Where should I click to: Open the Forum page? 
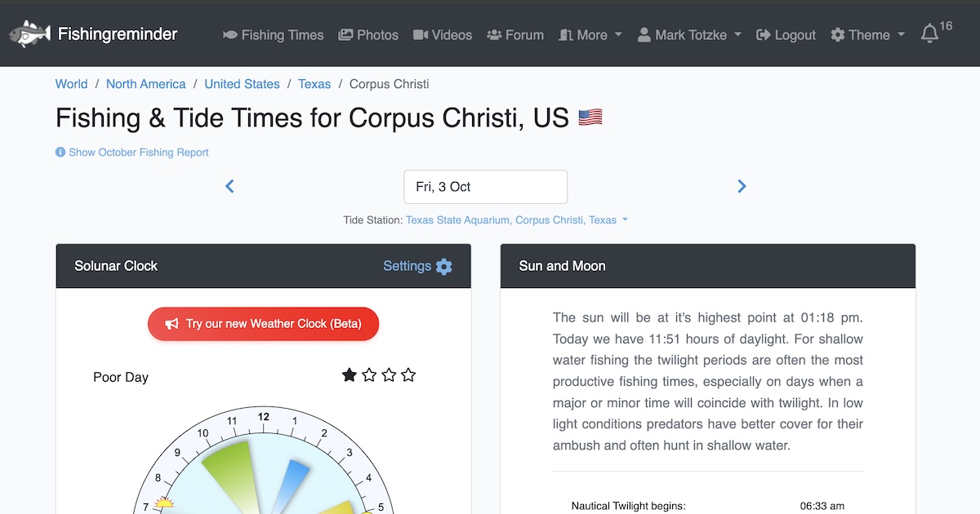(x=515, y=35)
